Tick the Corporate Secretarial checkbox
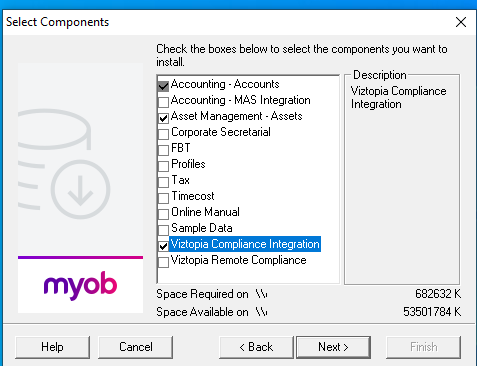 tap(163, 134)
